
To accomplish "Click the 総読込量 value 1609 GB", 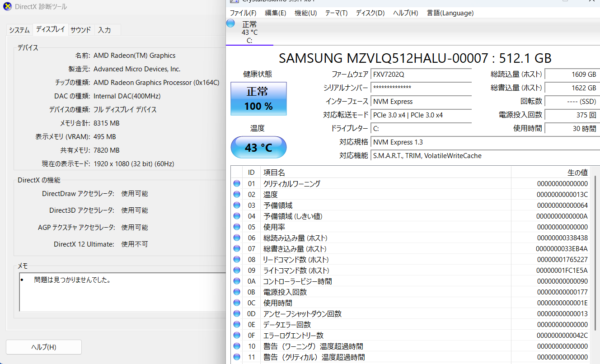I will click(572, 74).
